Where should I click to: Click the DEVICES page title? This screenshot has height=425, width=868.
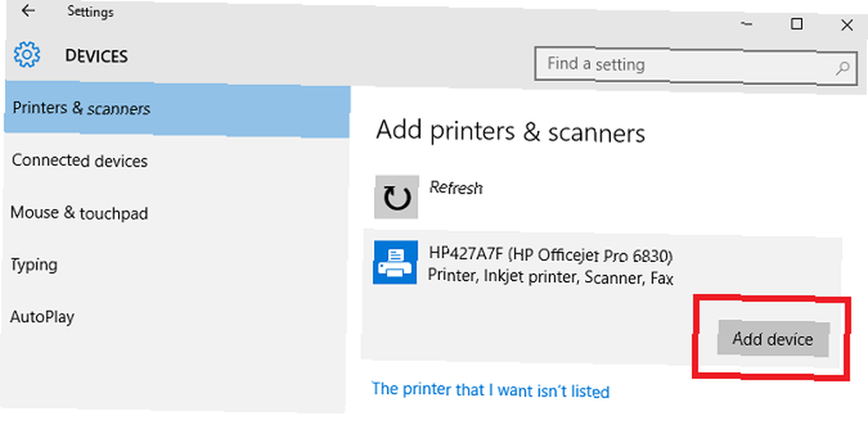(x=96, y=56)
